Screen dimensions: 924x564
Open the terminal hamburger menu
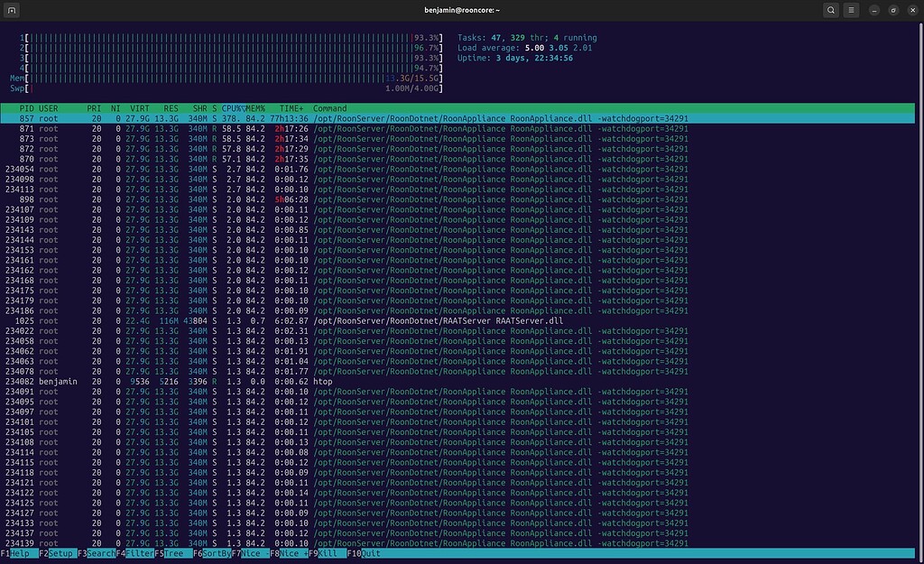pyautogui.click(x=852, y=10)
